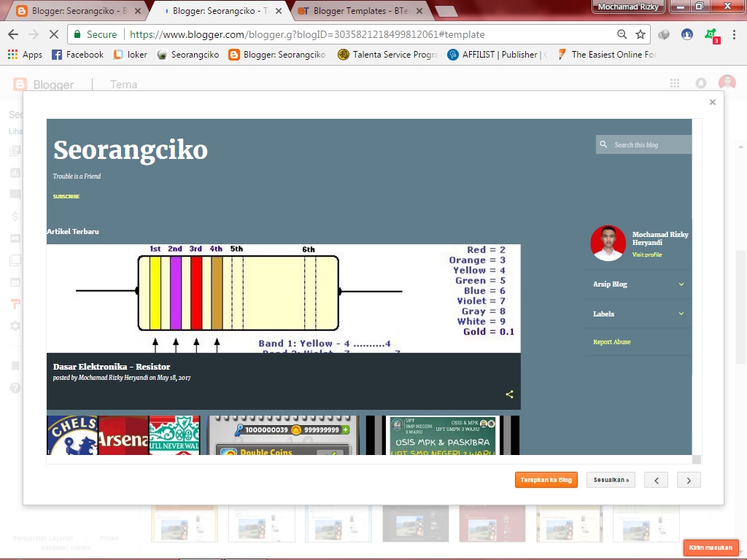
Task: Click the account avatar in Blogger header
Action: point(727,83)
